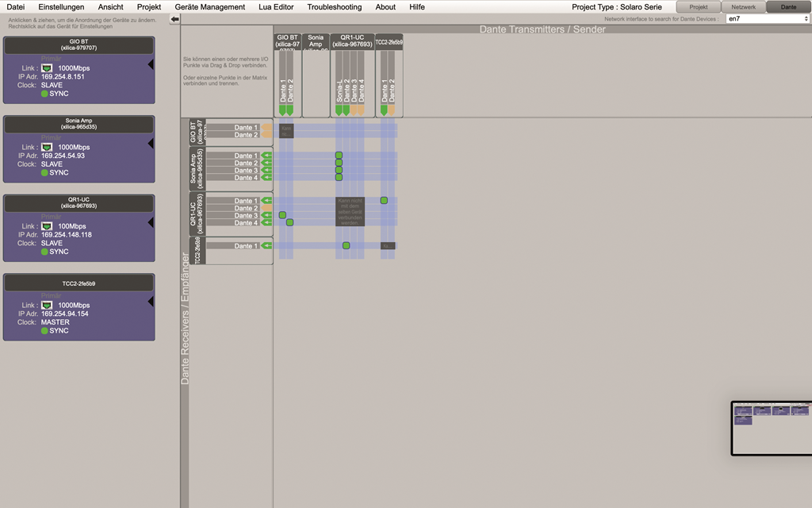812x508 pixels.
Task: Click QR1-UC receiver Dante 3 green arrow
Action: [266, 215]
